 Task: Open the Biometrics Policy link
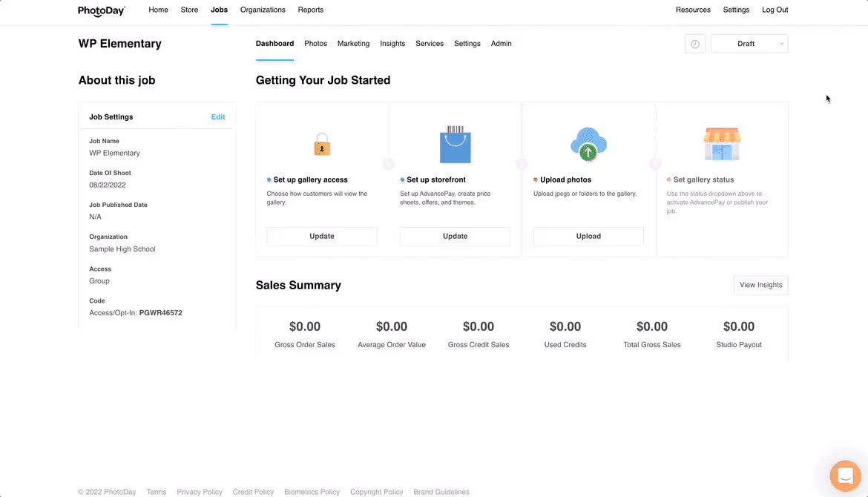point(312,492)
